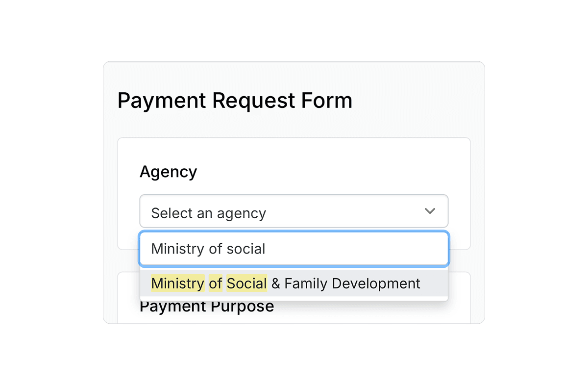Click "Select an agency" placeholder text
This screenshot has height=385, width=588.
point(208,213)
